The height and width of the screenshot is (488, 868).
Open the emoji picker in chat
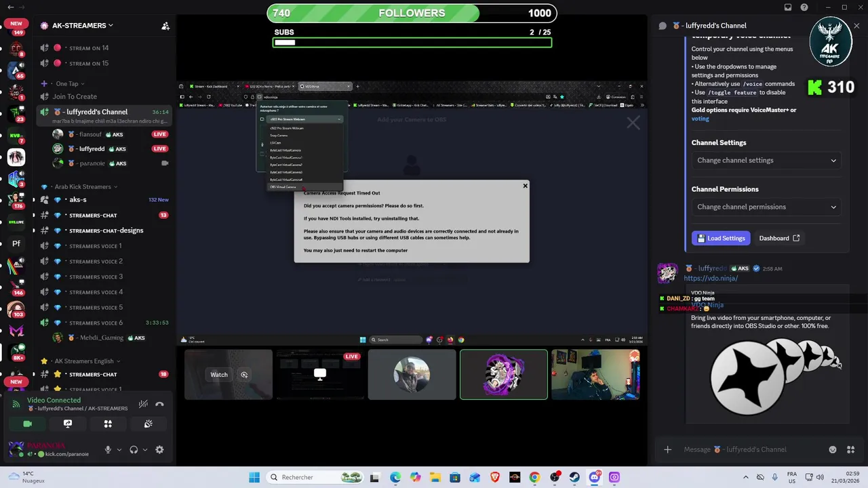point(833,449)
